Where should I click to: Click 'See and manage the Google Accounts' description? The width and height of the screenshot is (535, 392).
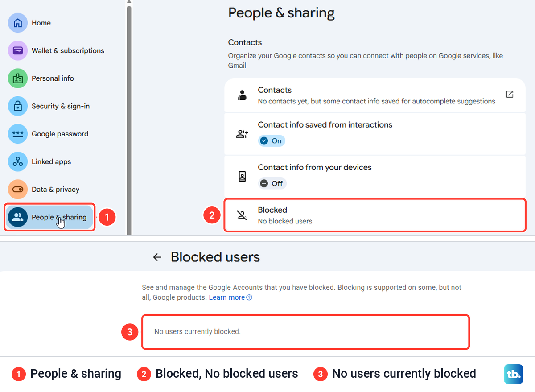(x=301, y=292)
